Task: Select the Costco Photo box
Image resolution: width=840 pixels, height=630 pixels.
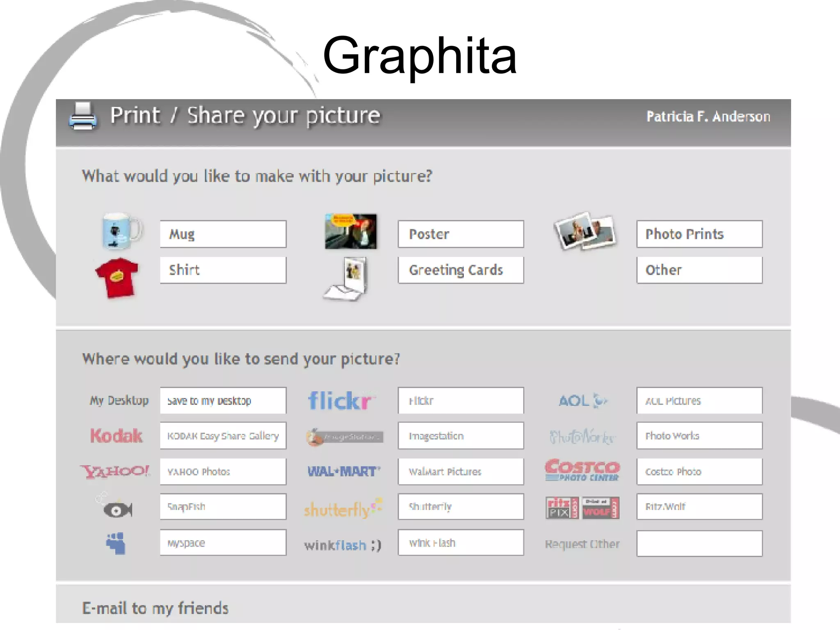Action: coord(700,472)
